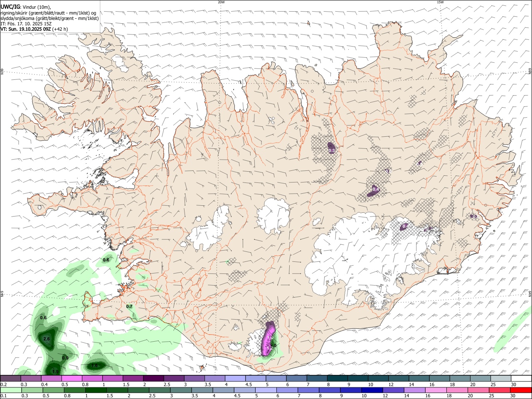The height and width of the screenshot is (399, 532).
Task: Click the slydda/snjókoma legend description line
Action: [49, 18]
